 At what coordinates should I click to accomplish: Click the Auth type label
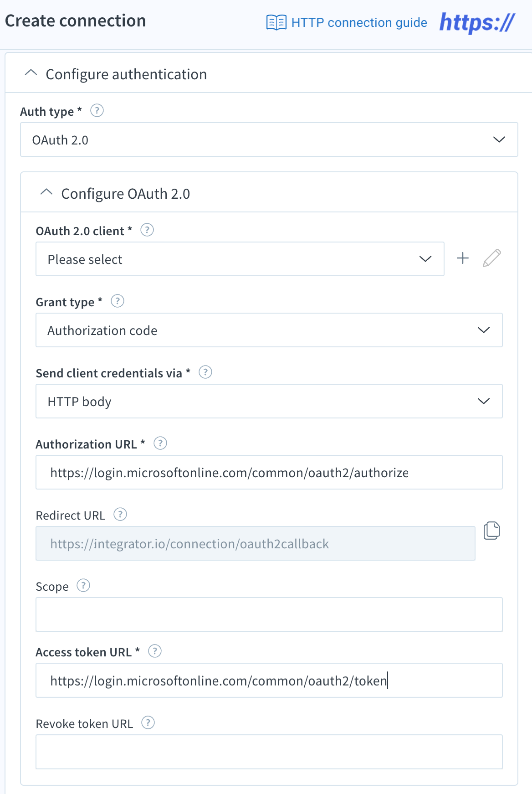pos(51,112)
